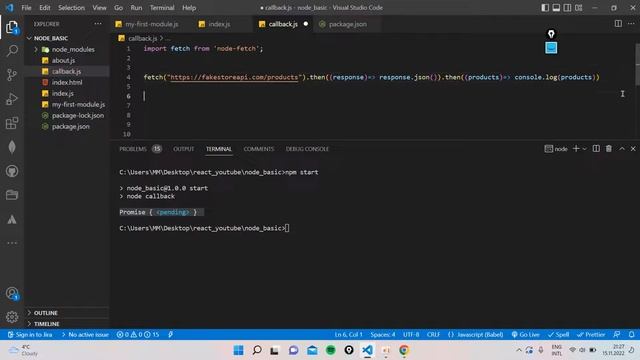The height and width of the screenshot is (360, 640).
Task: Show the Debug Console panel tab
Action: (x=307, y=149)
